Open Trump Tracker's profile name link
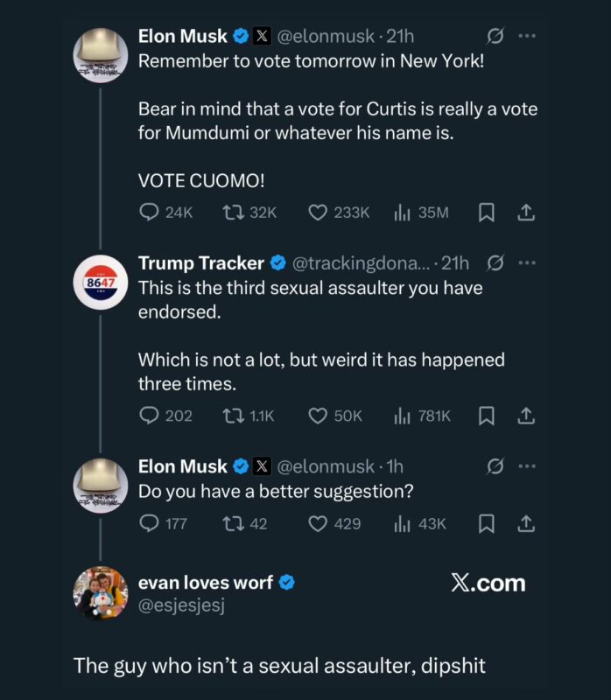Screen dimensions: 611x700 [201, 263]
